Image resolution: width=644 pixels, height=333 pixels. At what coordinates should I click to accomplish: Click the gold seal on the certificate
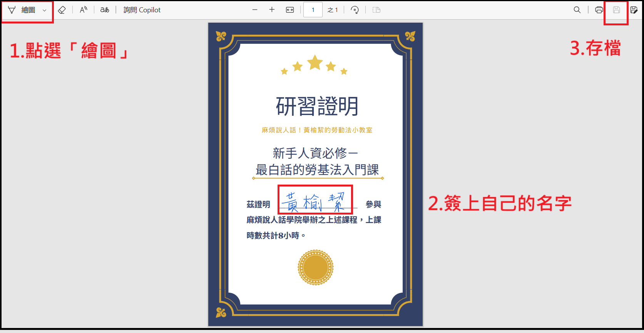click(315, 267)
